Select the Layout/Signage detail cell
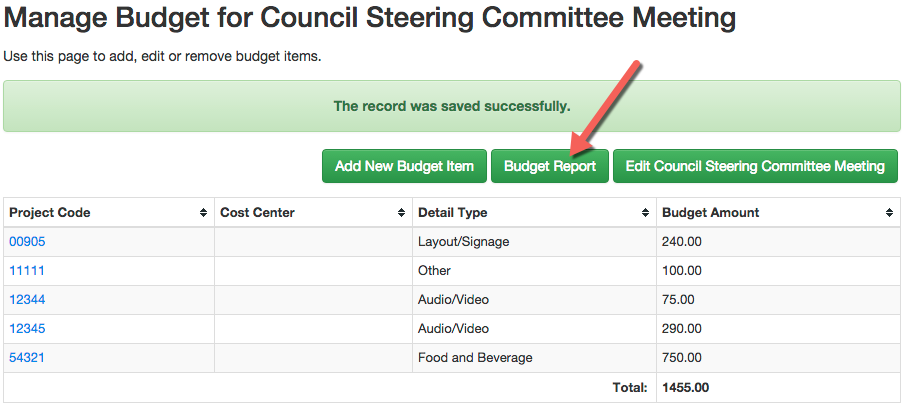This screenshot has width=902, height=413. click(x=534, y=242)
